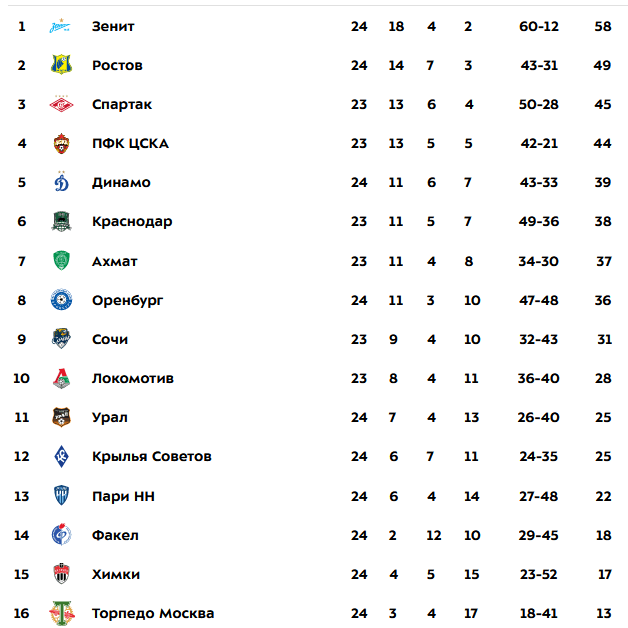Click the Пари НН team name
The height and width of the screenshot is (628, 628).
click(123, 496)
